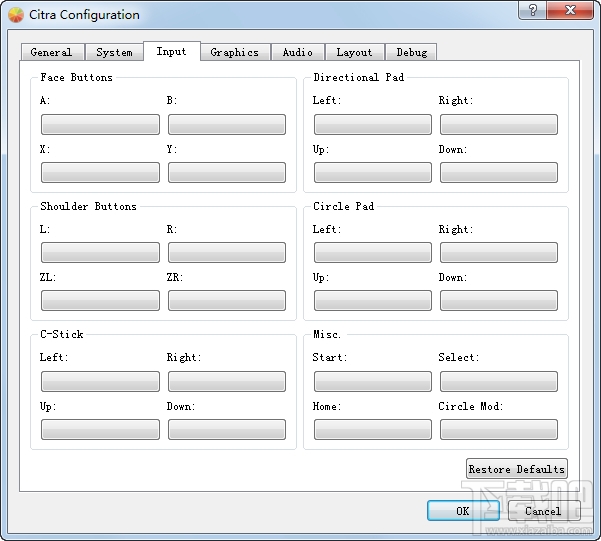601x541 pixels.
Task: Click Circle Pad Right binding button
Action: pyautogui.click(x=499, y=252)
